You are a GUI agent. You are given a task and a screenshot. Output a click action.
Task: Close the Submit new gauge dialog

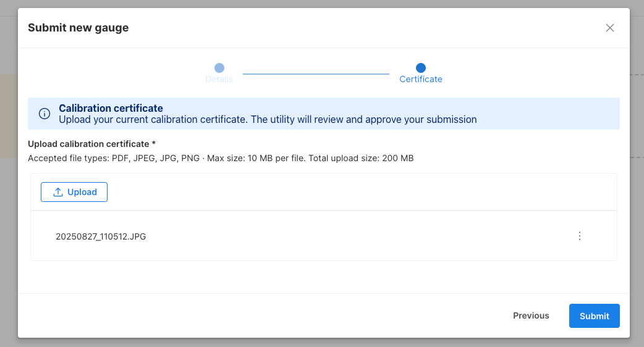tap(610, 28)
